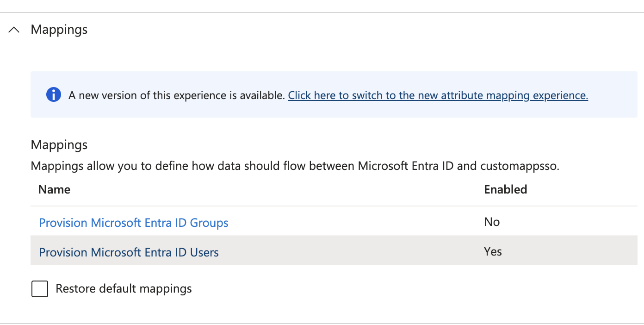The image size is (644, 325).
Task: Open Provision Microsoft Entra ID Groups mapping
Action: tap(134, 223)
